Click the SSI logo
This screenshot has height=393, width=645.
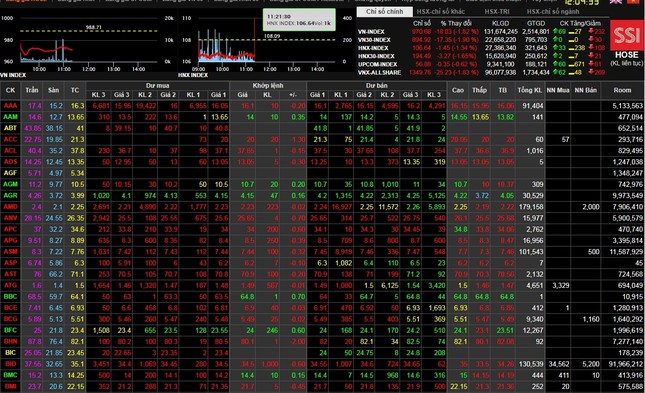626,35
